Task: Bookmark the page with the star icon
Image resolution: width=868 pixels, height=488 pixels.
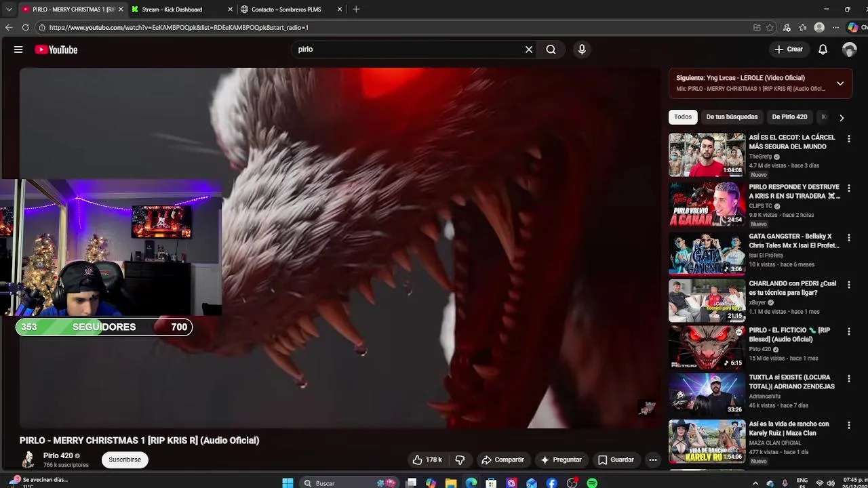Action: tap(770, 28)
